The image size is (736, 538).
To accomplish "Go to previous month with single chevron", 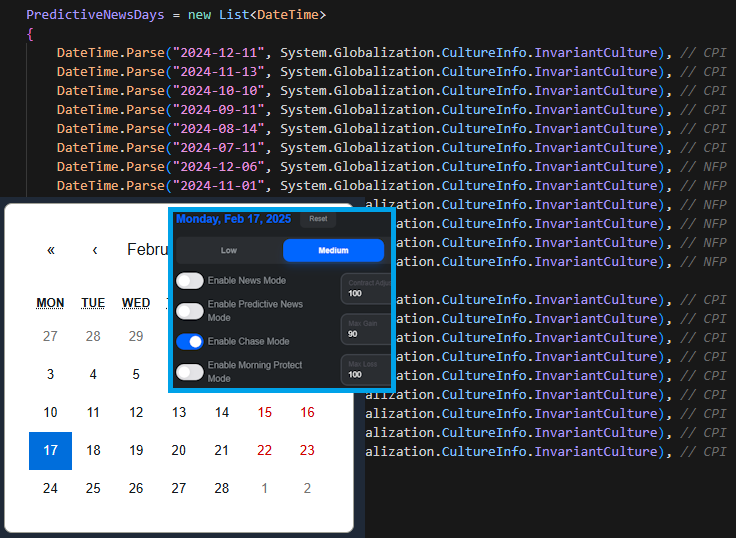I will [95, 250].
